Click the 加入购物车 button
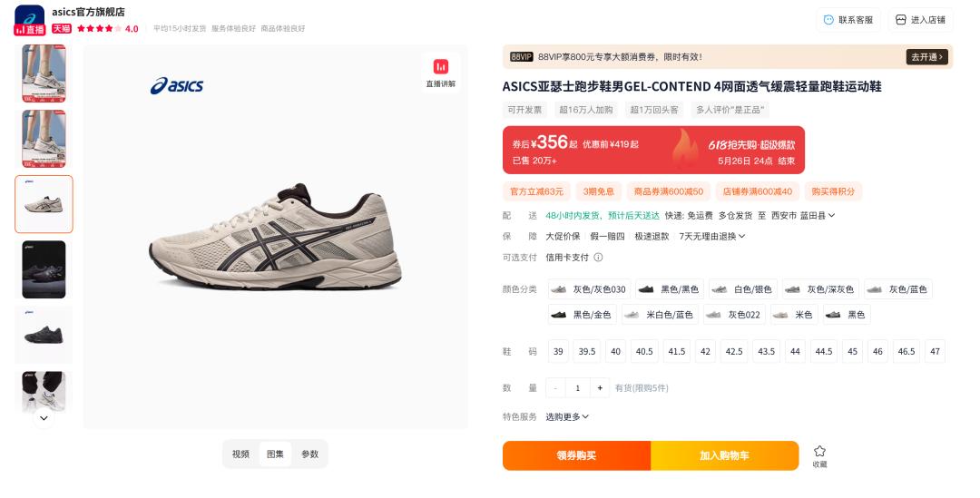Viewport: 980px width, 498px height. 724,455
